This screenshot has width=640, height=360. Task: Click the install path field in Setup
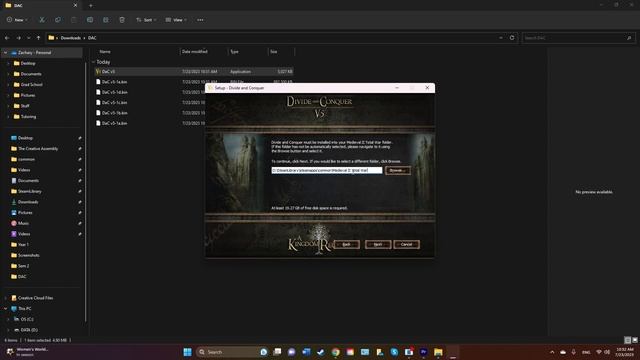coord(327,170)
